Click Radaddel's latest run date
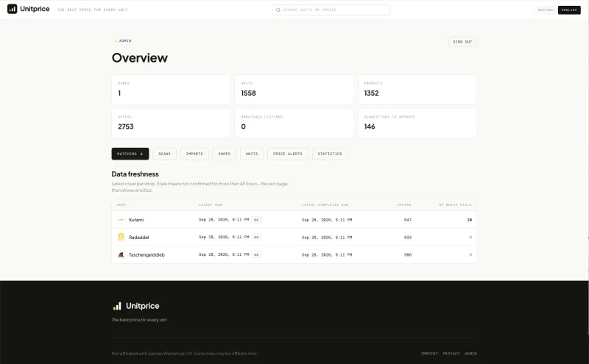589x364 pixels. click(224, 238)
